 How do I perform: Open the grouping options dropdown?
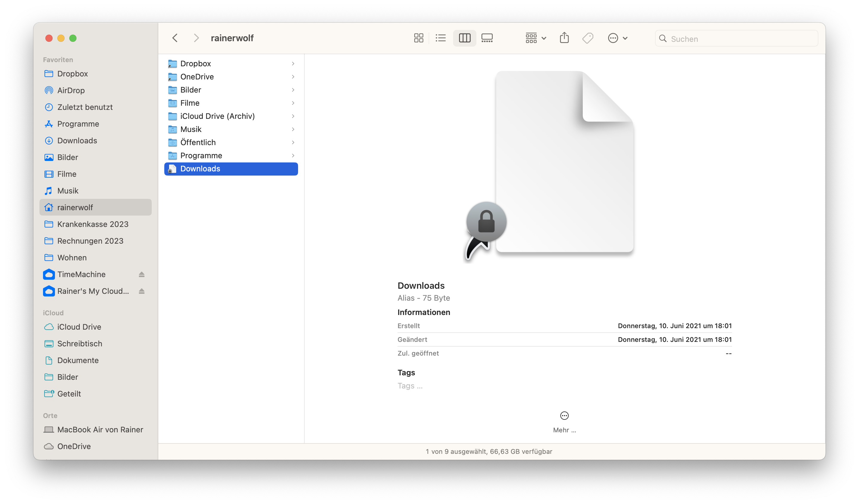(x=536, y=38)
